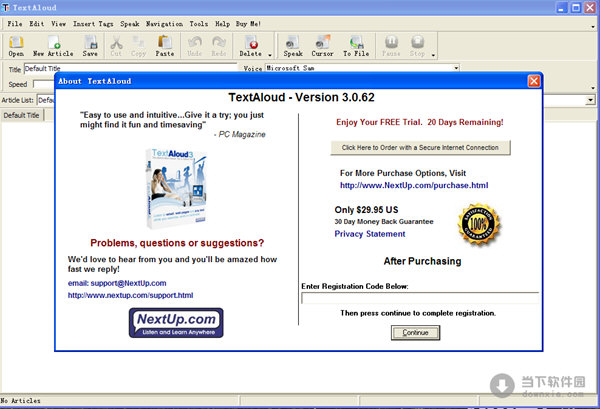Create a New Article from toolbar
Viewport: 600px width, 409px height.
53,46
